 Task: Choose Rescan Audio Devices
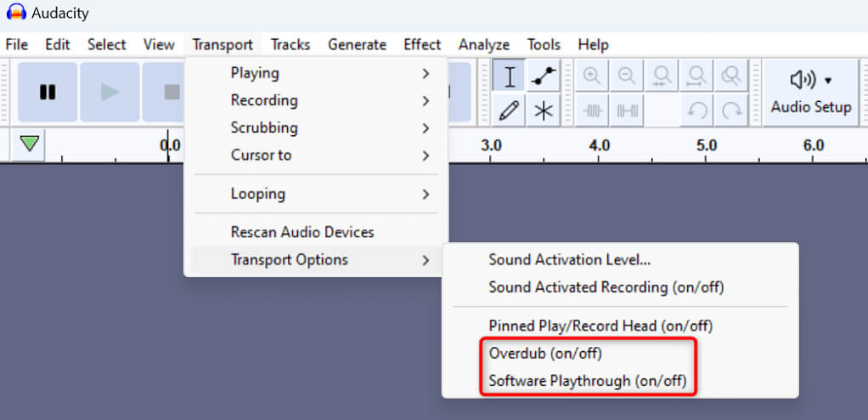pyautogui.click(x=302, y=232)
